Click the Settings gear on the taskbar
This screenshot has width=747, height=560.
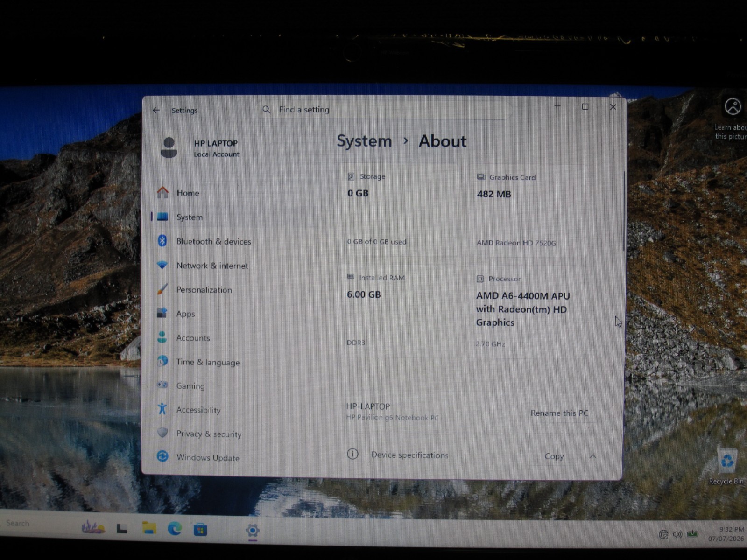(253, 531)
